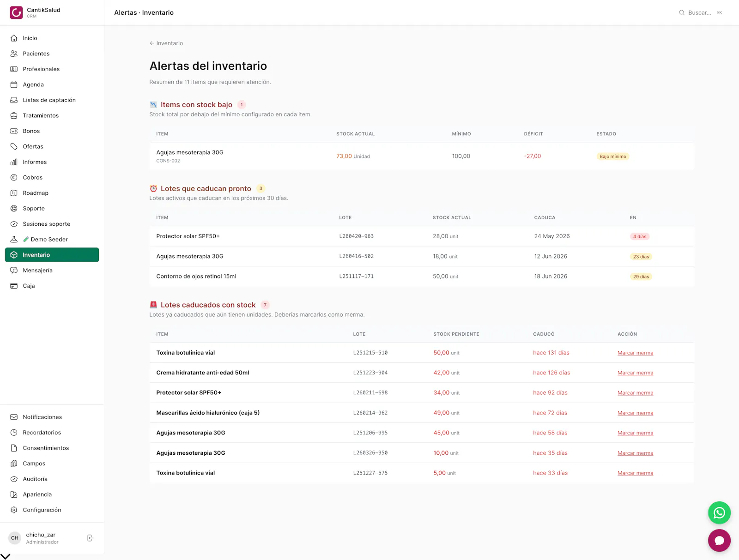Marcar merma for Mascarillas ácido hialurónico

tap(635, 413)
